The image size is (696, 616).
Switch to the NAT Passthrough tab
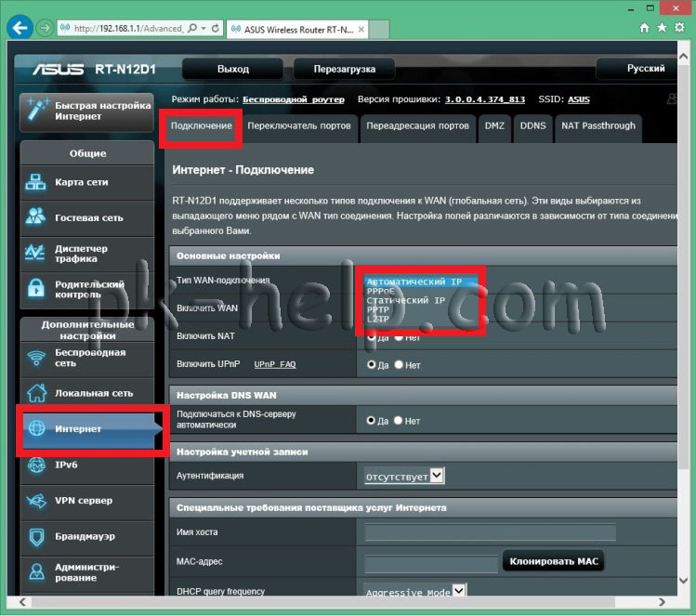tap(598, 126)
